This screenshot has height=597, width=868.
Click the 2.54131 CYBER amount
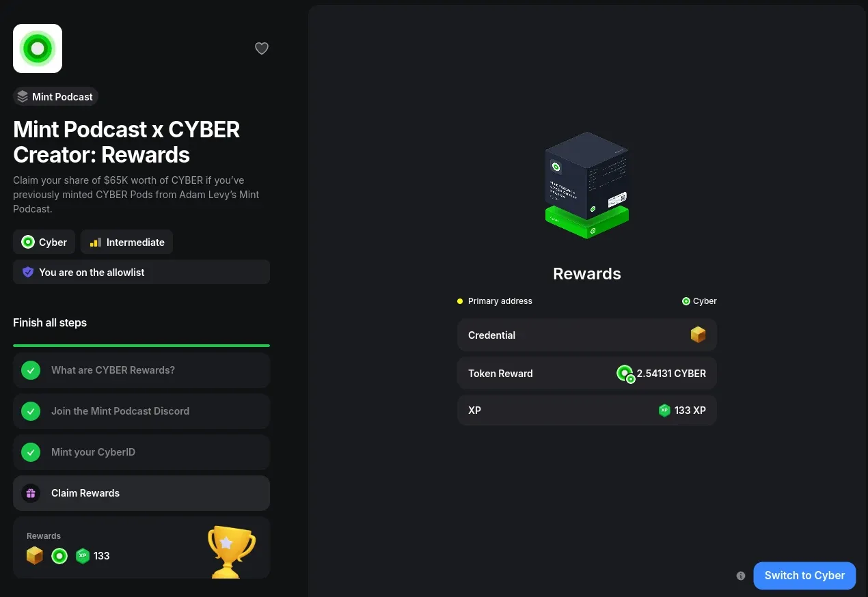[671, 374]
